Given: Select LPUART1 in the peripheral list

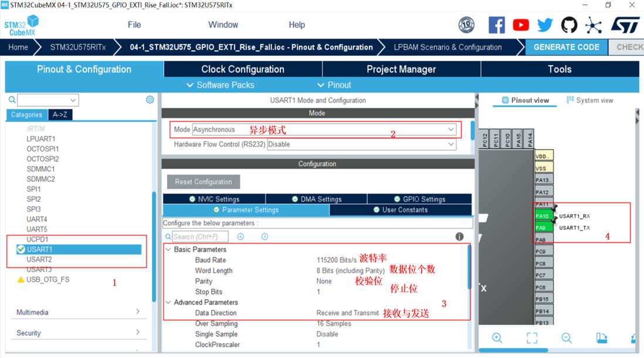Looking at the screenshot, I should pos(40,139).
